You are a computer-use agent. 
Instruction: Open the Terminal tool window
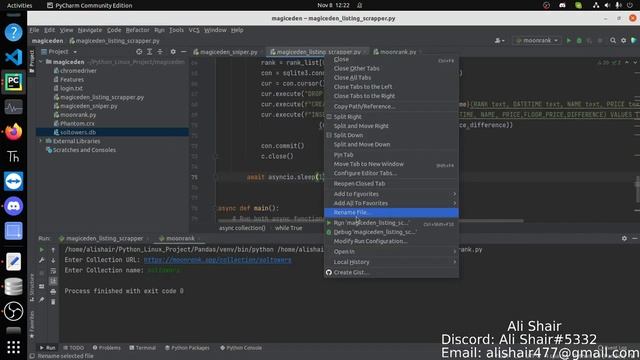[x=142, y=348]
